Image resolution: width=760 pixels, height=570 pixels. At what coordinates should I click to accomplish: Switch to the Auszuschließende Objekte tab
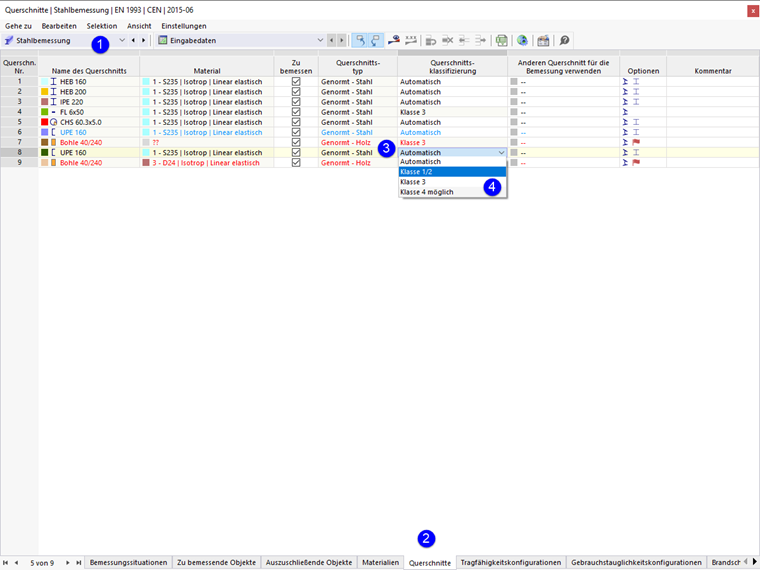pos(309,562)
